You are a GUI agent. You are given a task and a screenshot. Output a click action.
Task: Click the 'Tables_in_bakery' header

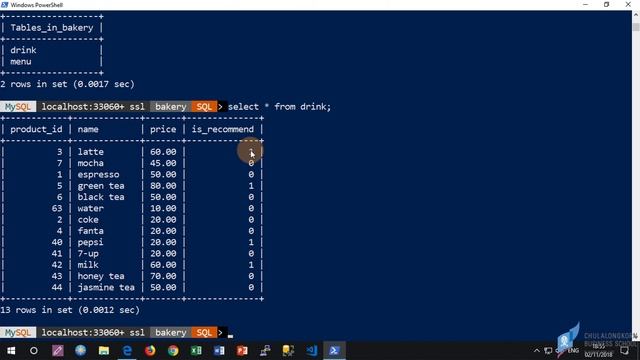tap(52, 28)
